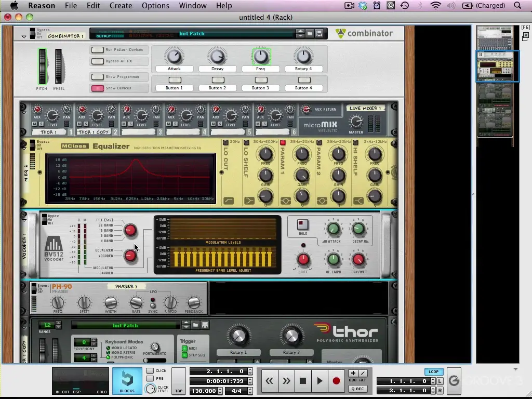The width and height of the screenshot is (532, 399).
Task: Select the Lo Shelf curve icon
Action: [249, 201]
